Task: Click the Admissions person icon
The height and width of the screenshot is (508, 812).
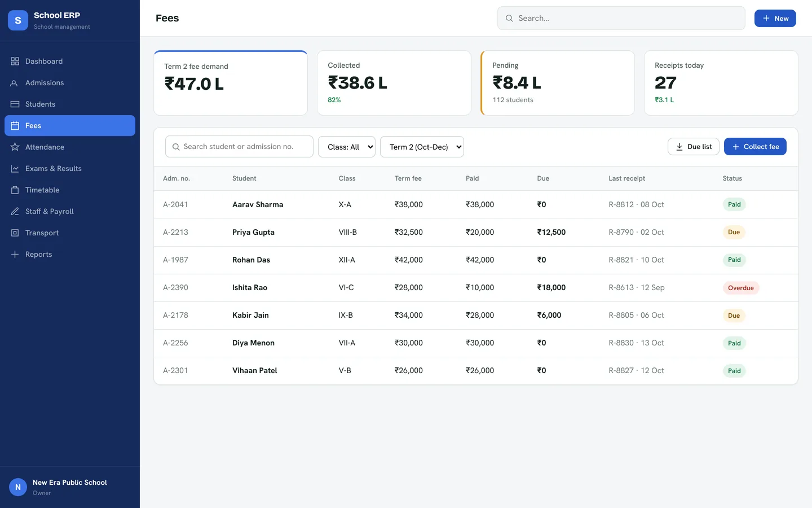Action: [15, 82]
